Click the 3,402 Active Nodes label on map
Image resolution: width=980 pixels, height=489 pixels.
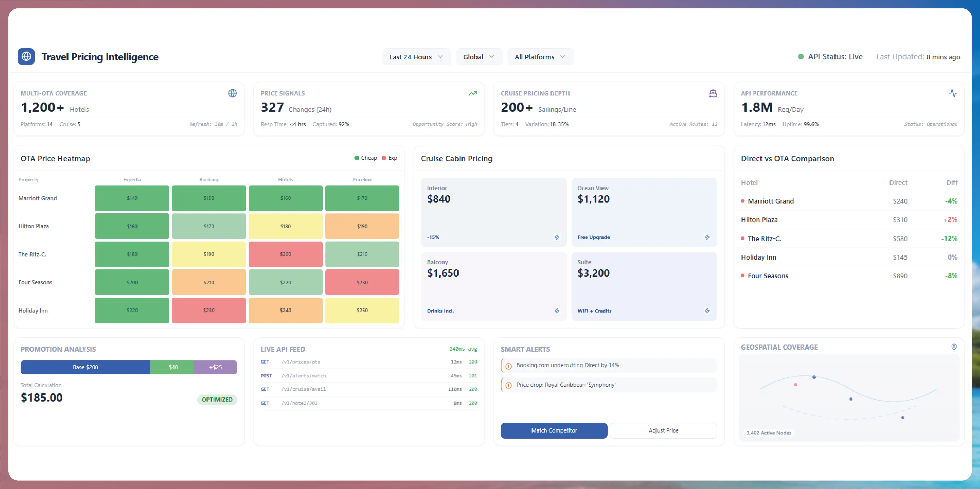tap(769, 433)
